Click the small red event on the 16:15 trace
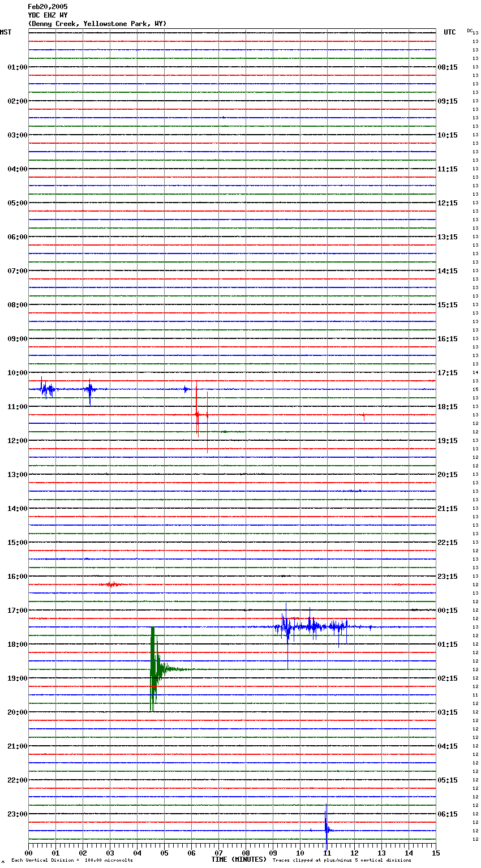This screenshot has width=481, height=868. pos(113,585)
